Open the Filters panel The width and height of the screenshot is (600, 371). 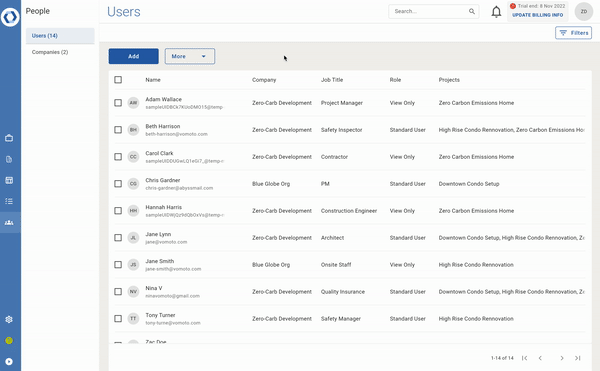tap(573, 33)
